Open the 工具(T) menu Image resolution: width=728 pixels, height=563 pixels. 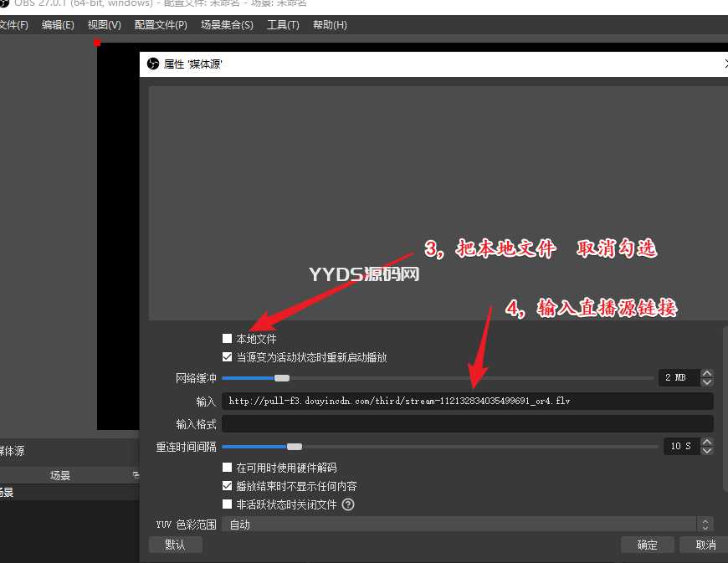pyautogui.click(x=283, y=25)
